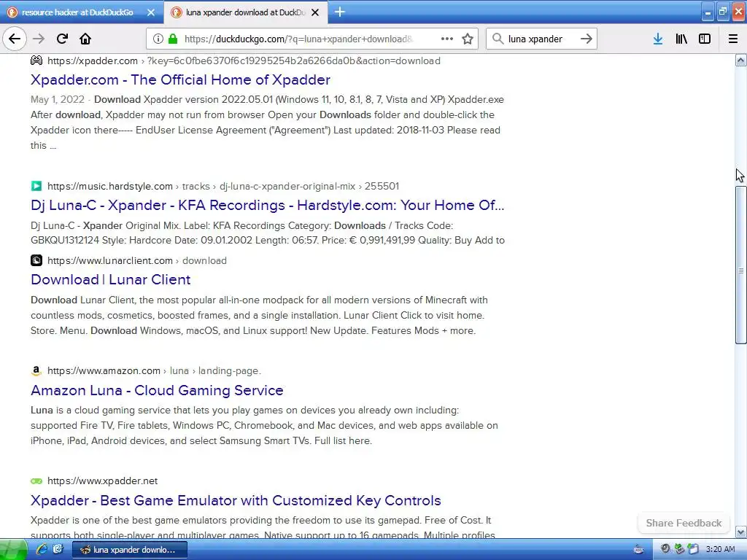Click the forward arrow navigation button
Image resolution: width=747 pixels, height=560 pixels.
[39, 39]
